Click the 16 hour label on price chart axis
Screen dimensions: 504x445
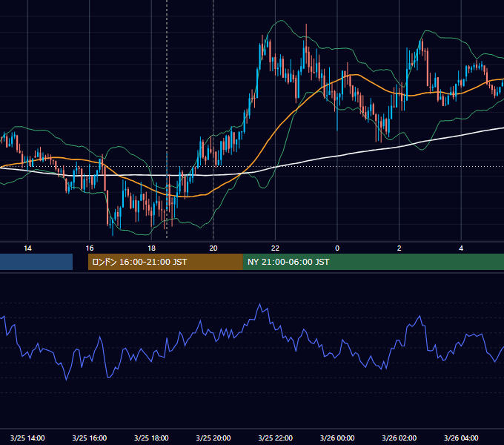pyautogui.click(x=90, y=248)
